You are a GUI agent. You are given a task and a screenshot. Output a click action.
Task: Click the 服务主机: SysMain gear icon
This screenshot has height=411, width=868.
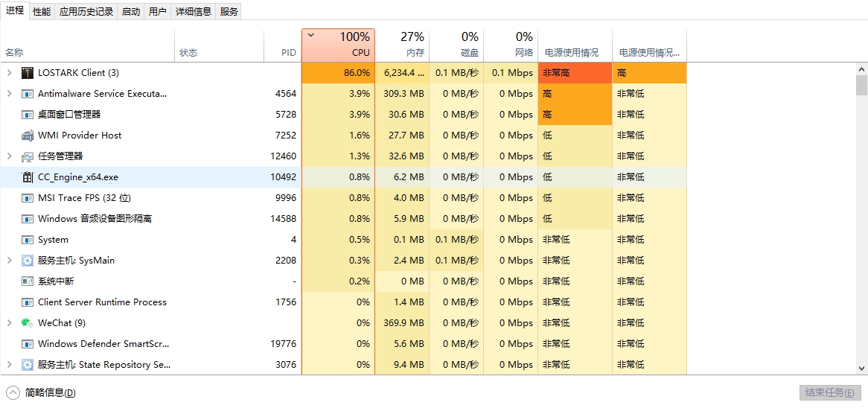click(x=28, y=261)
